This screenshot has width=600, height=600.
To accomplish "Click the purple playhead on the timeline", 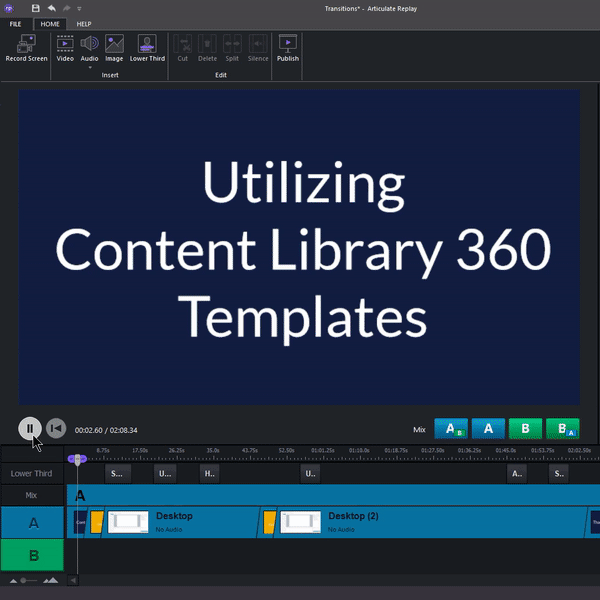I will (77, 459).
